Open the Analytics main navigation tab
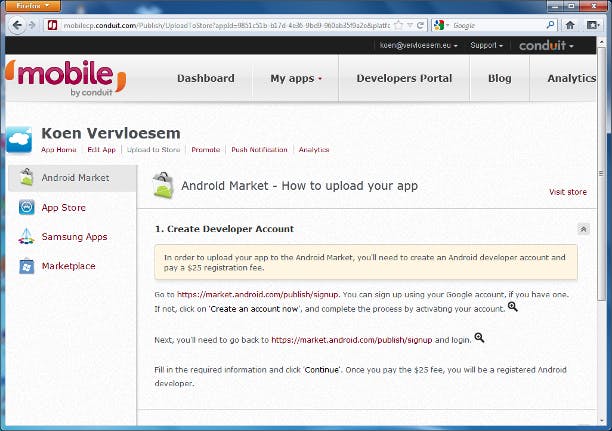 pos(571,78)
